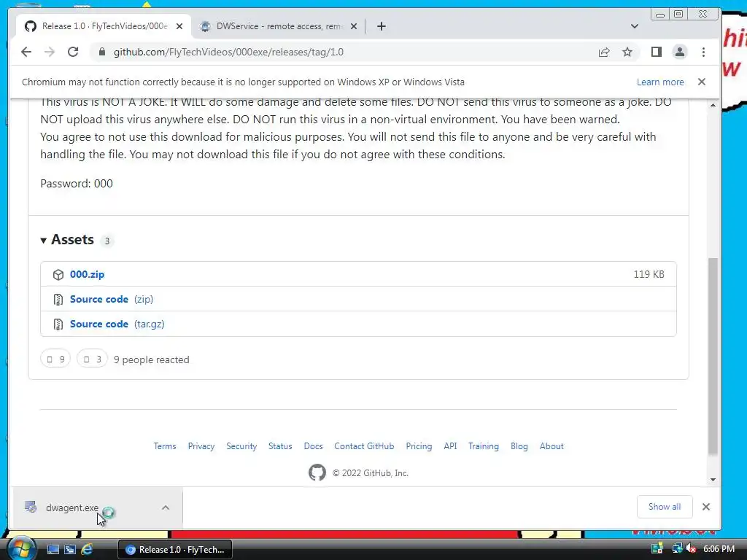Click the 6:06 PM clock

click(x=719, y=548)
